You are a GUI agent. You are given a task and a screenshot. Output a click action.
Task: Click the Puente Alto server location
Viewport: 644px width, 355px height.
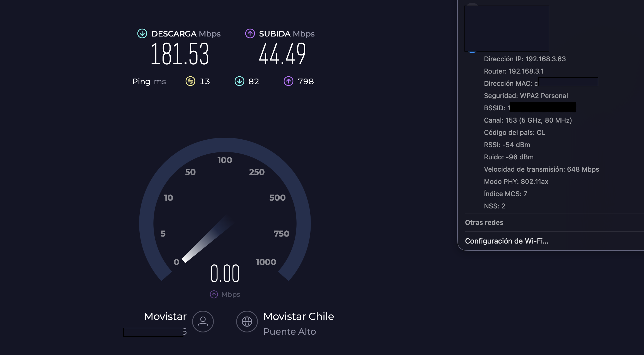pos(289,332)
